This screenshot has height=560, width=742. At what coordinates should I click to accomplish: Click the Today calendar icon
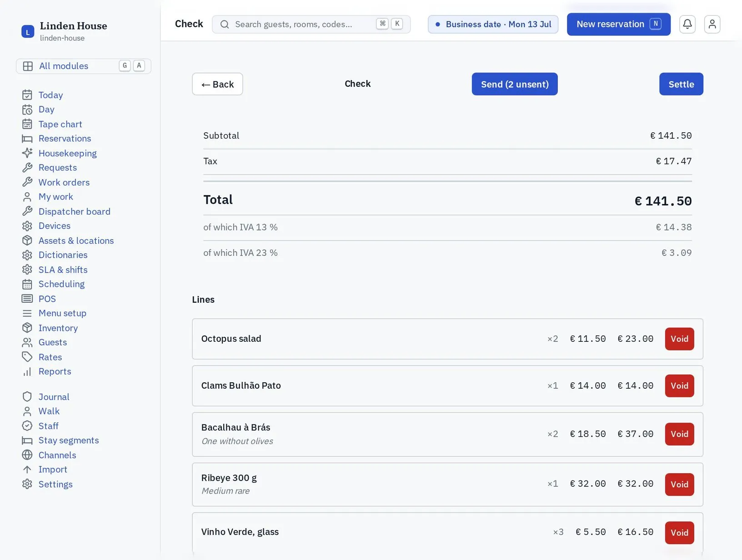27,95
